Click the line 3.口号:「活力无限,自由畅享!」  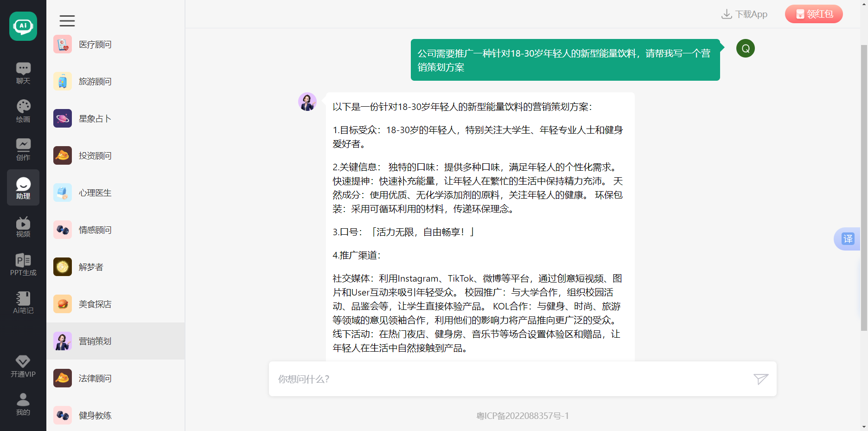click(403, 232)
